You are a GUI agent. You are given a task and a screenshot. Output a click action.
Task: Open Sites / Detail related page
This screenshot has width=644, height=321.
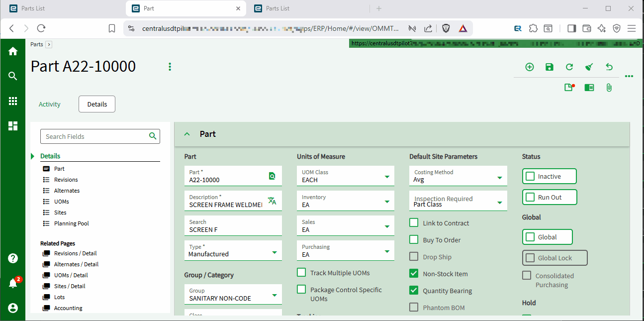coord(70,286)
